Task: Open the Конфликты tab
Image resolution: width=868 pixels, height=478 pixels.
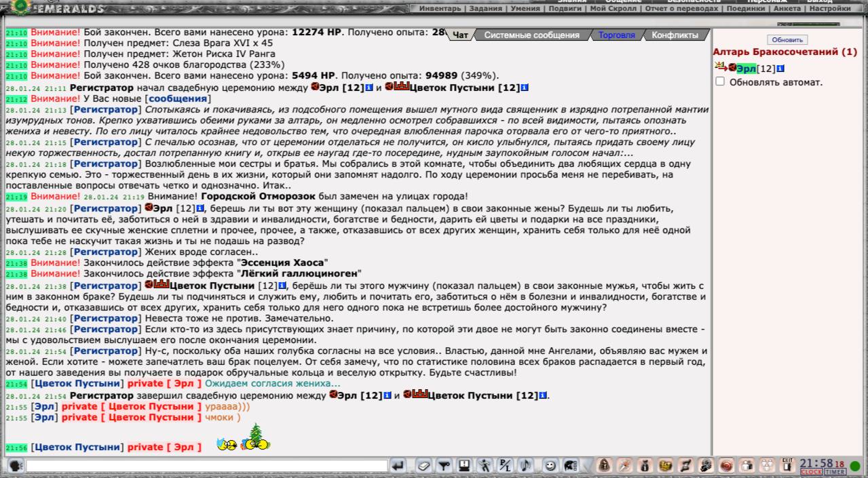Action: (675, 35)
